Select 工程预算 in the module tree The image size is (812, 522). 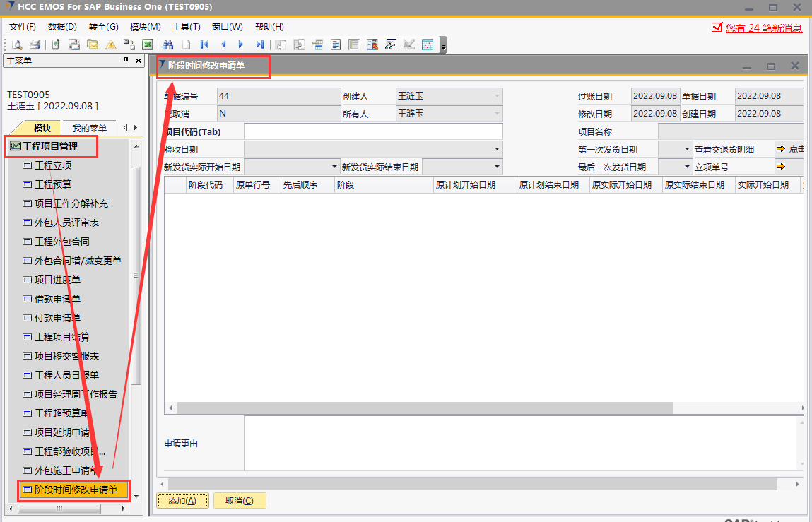click(53, 184)
